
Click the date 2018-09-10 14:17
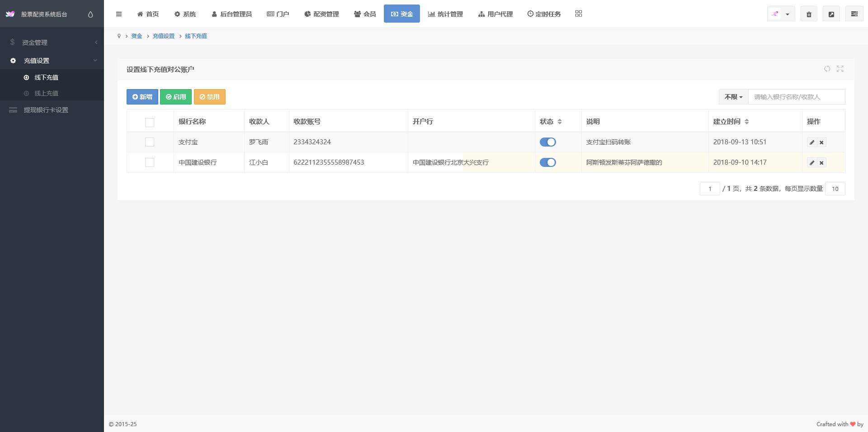pos(740,162)
